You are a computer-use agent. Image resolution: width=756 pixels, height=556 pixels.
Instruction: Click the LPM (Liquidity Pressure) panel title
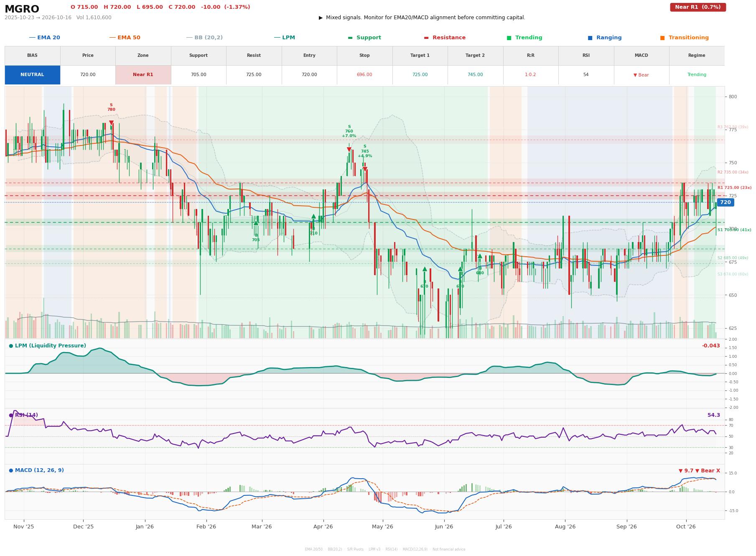(47, 346)
